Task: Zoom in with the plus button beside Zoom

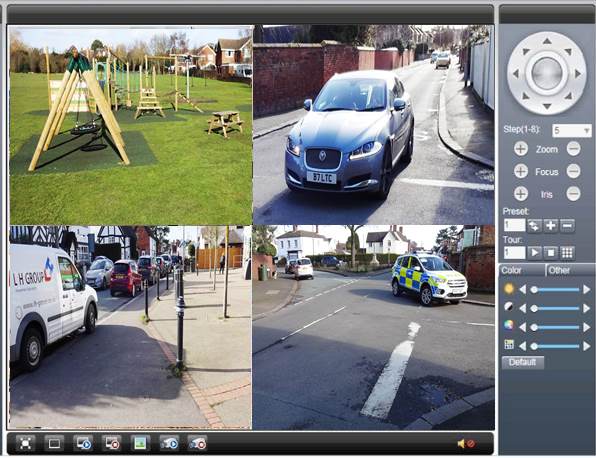Action: pyautogui.click(x=521, y=149)
